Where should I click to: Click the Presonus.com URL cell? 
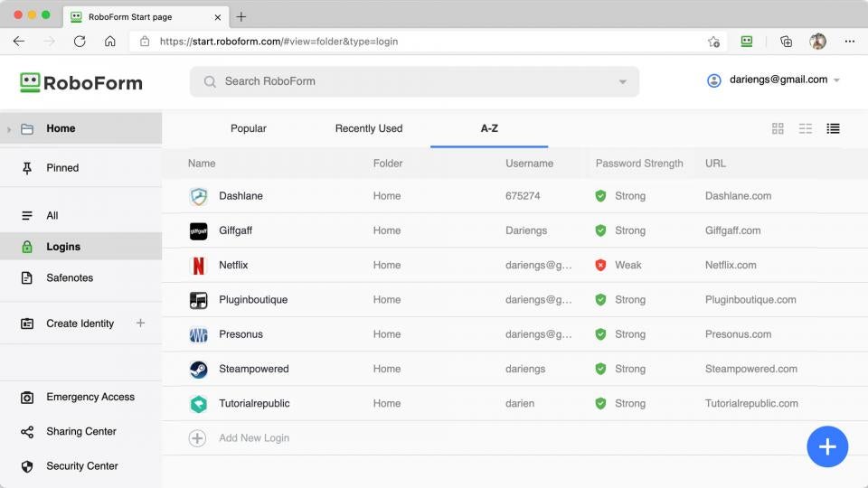pyautogui.click(x=738, y=334)
